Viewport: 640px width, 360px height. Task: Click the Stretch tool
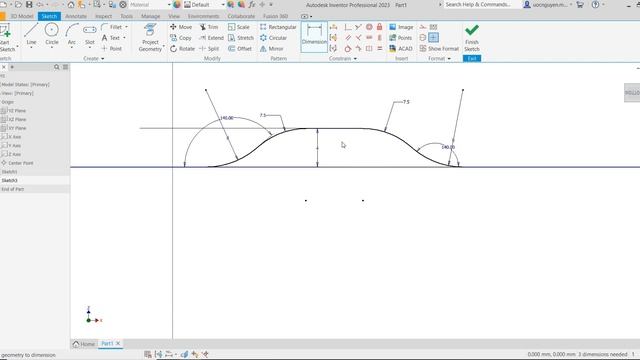[241, 38]
